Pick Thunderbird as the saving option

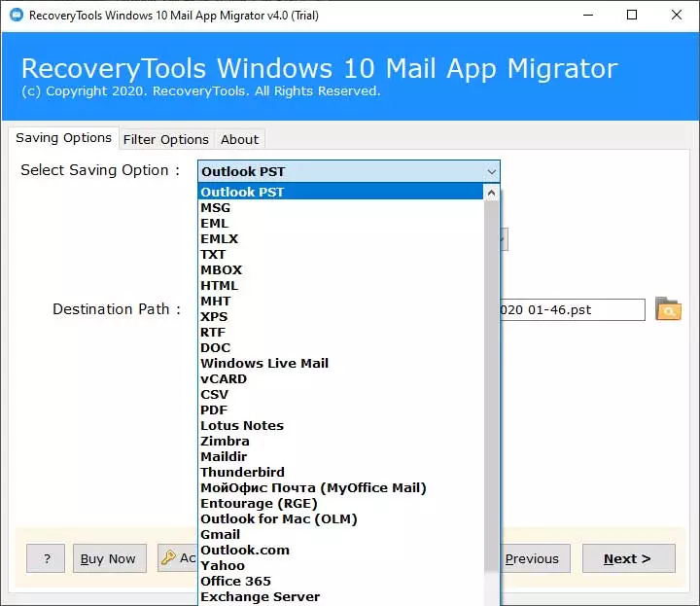click(242, 472)
